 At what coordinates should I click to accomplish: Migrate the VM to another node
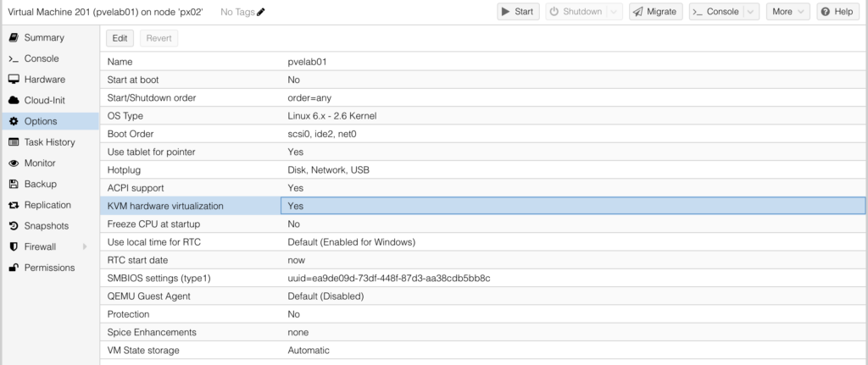click(x=655, y=12)
